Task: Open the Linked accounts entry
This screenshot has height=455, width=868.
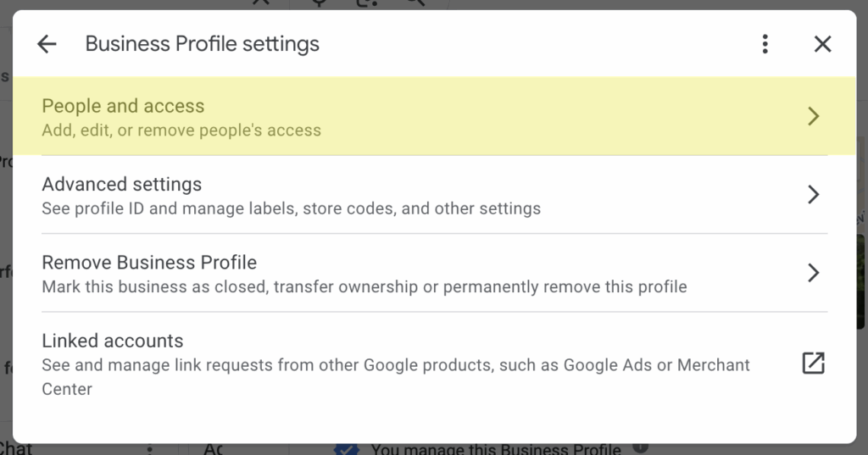Action: click(x=113, y=341)
